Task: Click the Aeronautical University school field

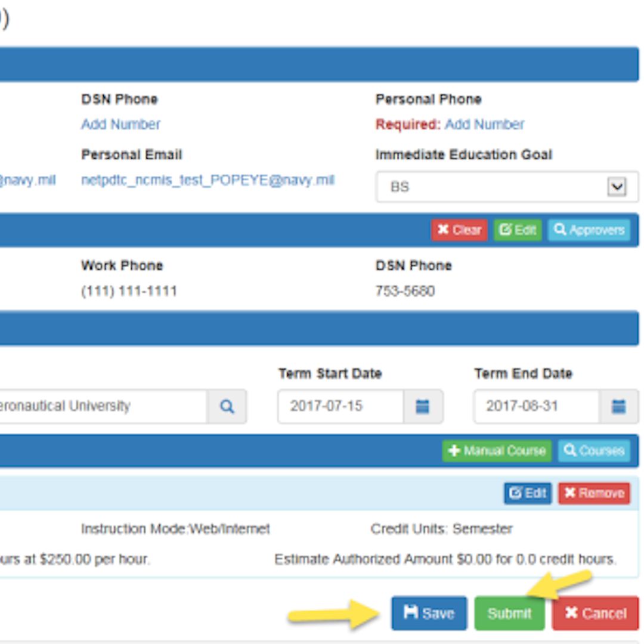Action: pyautogui.click(x=101, y=407)
